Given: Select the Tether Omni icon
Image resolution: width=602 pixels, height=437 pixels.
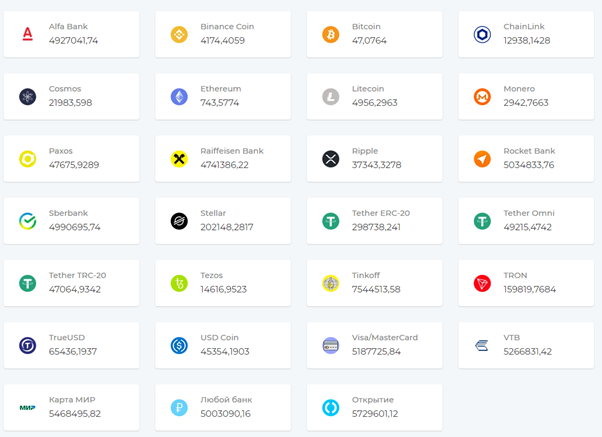Looking at the screenshot, I should pyautogui.click(x=482, y=221).
